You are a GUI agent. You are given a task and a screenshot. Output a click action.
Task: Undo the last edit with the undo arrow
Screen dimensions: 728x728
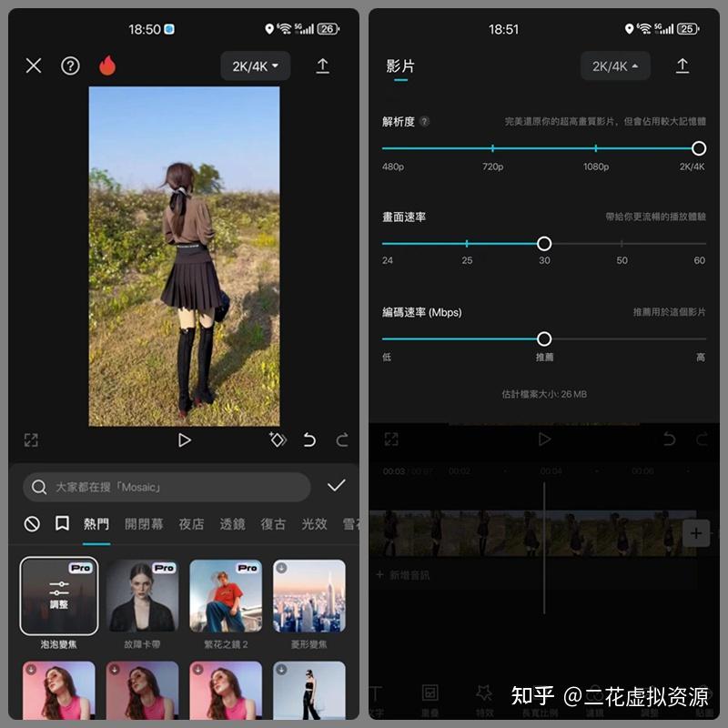coord(310,440)
